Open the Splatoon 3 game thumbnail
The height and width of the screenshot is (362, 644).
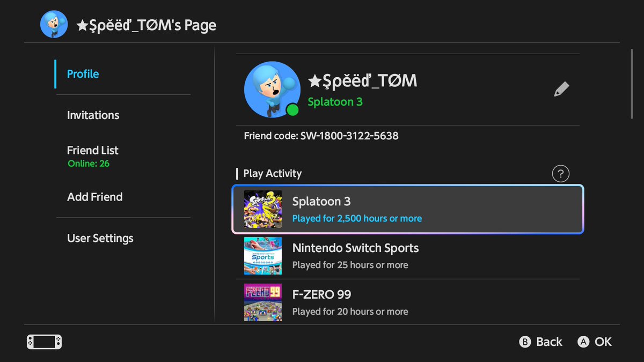(x=263, y=209)
